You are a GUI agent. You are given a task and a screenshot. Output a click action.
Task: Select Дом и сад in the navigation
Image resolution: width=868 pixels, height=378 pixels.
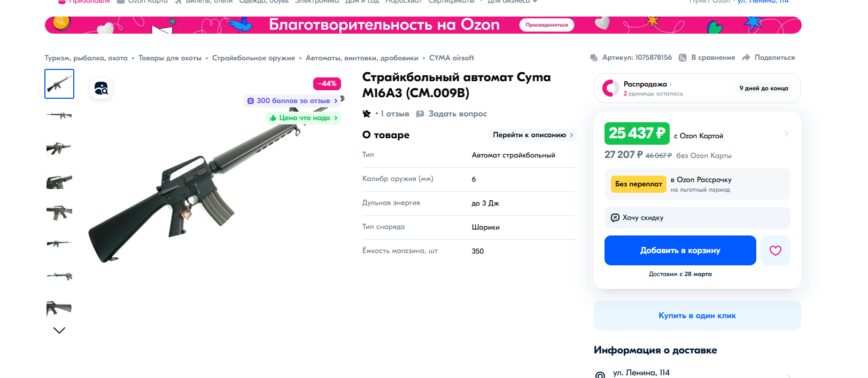point(362,2)
